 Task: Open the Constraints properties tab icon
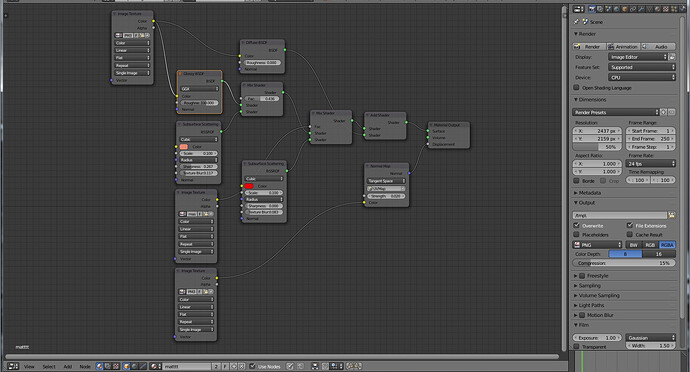coord(633,9)
